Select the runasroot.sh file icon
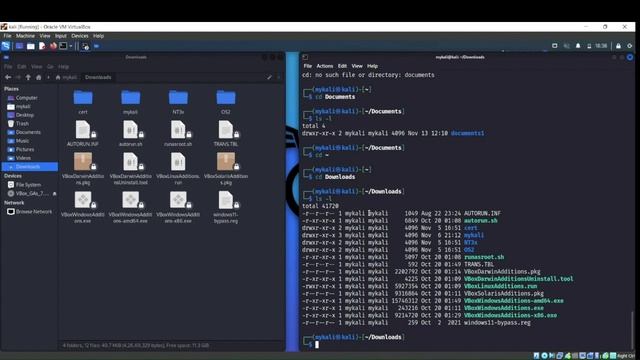 (x=178, y=130)
